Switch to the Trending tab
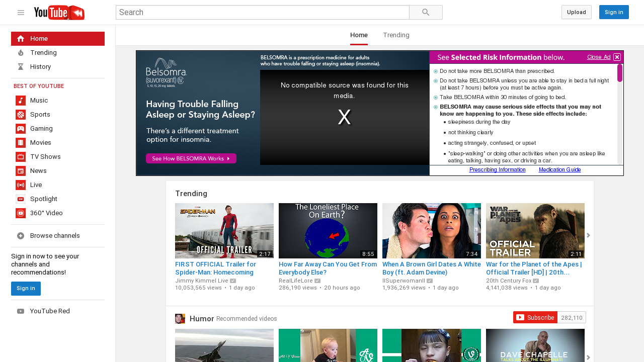 (396, 35)
